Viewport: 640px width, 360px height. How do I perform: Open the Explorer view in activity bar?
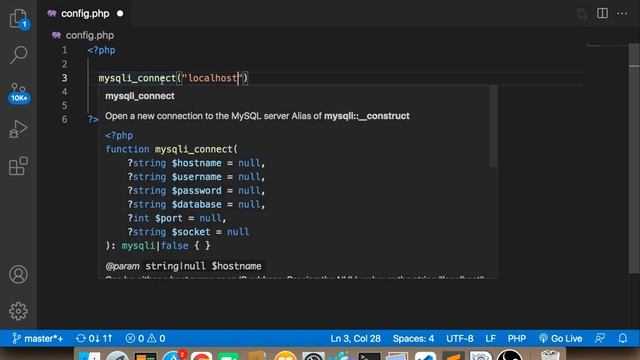pyautogui.click(x=18, y=19)
